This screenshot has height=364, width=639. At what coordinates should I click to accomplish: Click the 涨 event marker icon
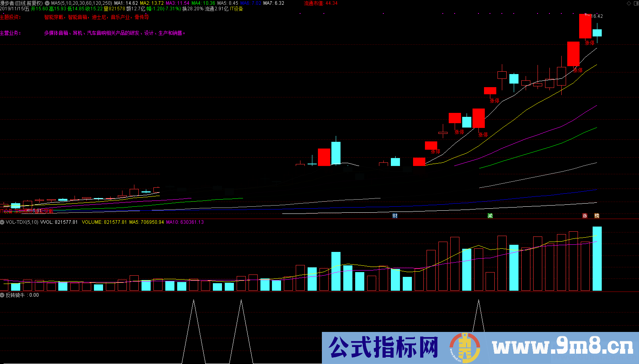[x=585, y=216]
